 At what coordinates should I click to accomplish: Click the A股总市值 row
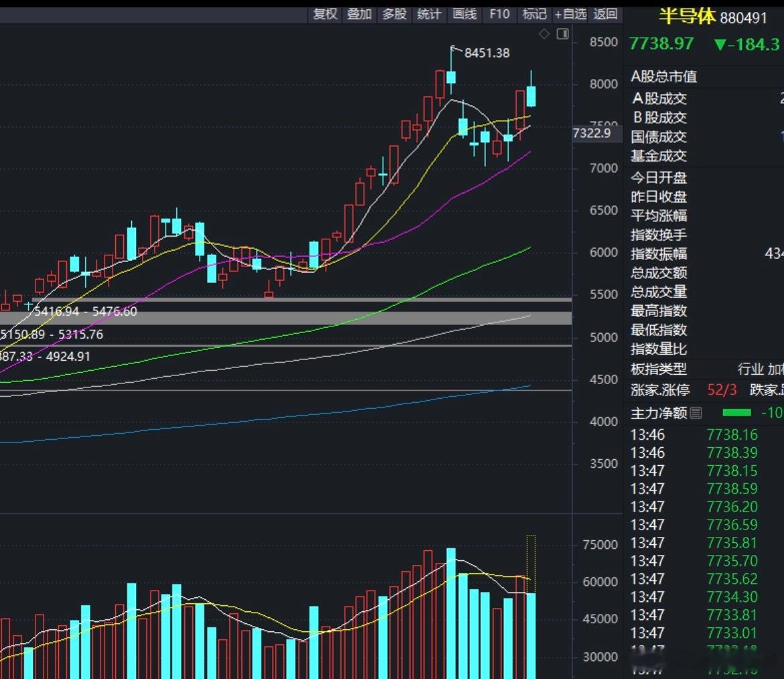[x=704, y=76]
